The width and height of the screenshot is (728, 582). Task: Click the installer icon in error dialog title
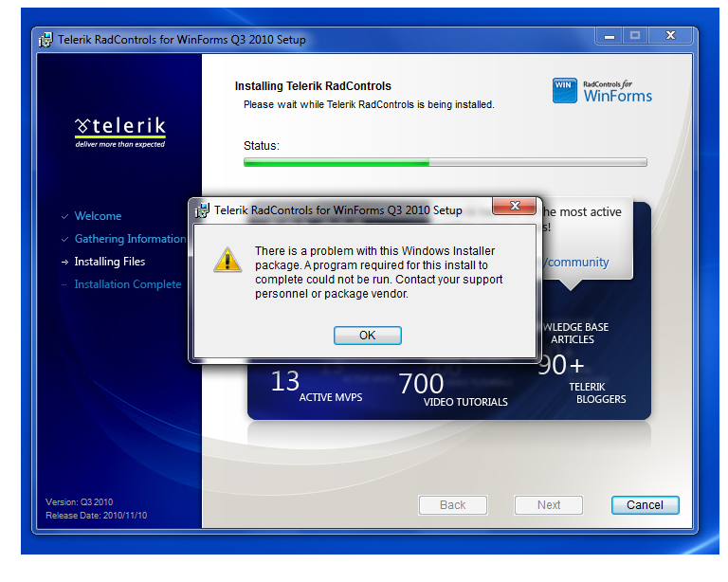coord(202,210)
